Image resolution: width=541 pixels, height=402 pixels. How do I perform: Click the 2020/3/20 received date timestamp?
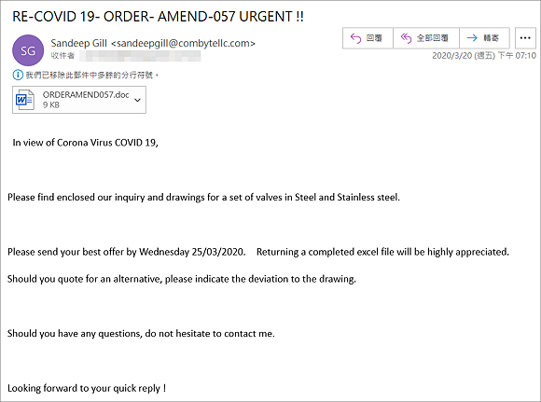tap(484, 56)
